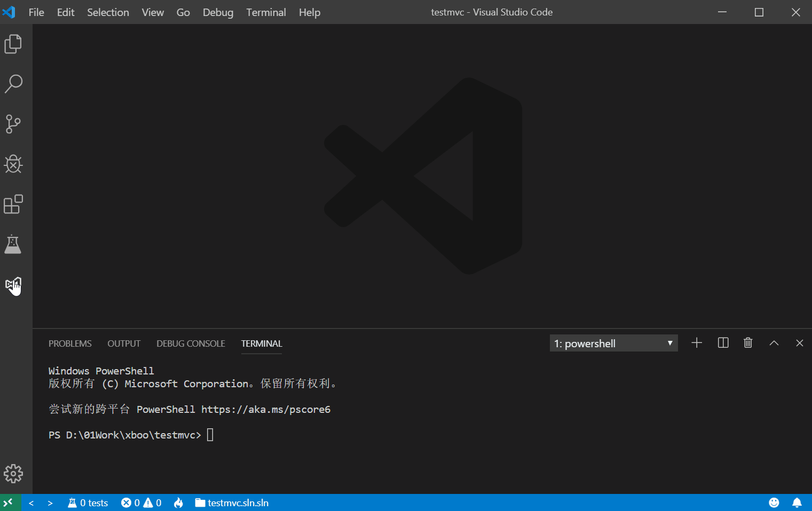Click the PowerShell prompt input cursor
Viewport: 812px width, 511px height.
click(x=210, y=435)
